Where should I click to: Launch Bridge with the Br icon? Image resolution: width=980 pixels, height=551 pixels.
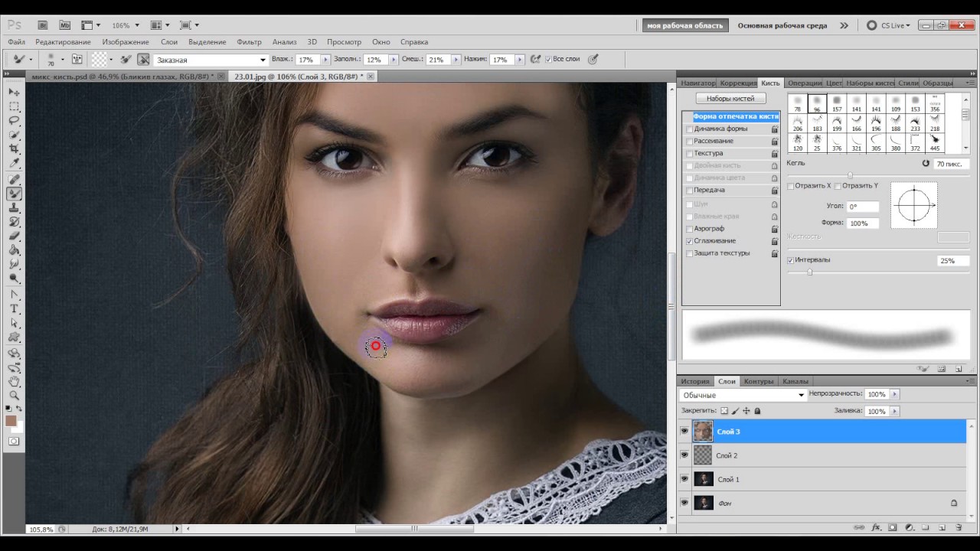tap(43, 25)
